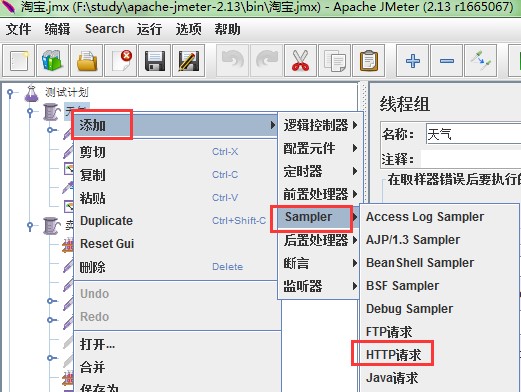Collapse the 测试计划 tree node toggle
The width and height of the screenshot is (521, 392).
tap(11, 93)
